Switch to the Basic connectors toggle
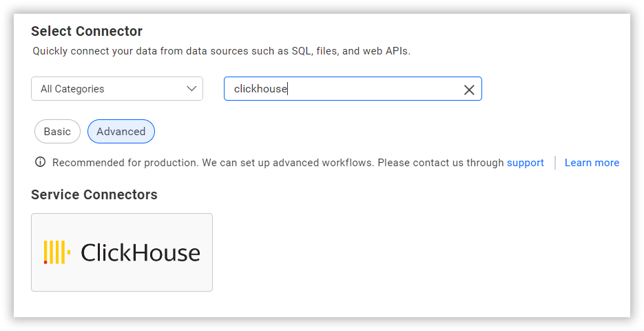This screenshot has width=644, height=331. click(57, 132)
